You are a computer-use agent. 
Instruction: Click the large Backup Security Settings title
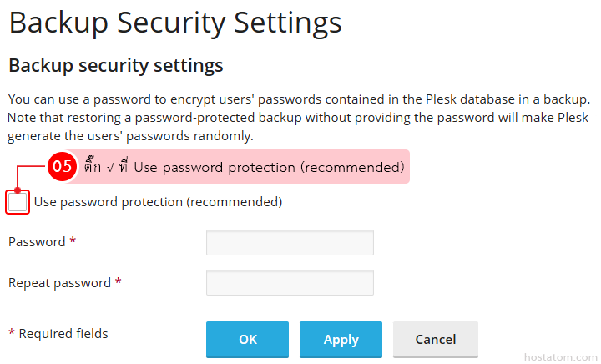pyautogui.click(x=175, y=23)
